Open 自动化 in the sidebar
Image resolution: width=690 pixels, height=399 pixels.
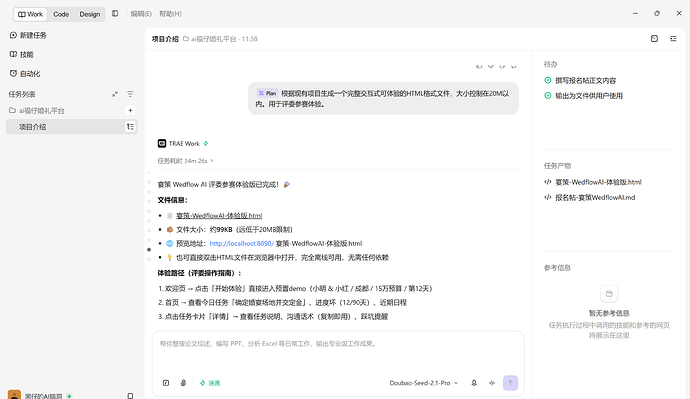25,73
